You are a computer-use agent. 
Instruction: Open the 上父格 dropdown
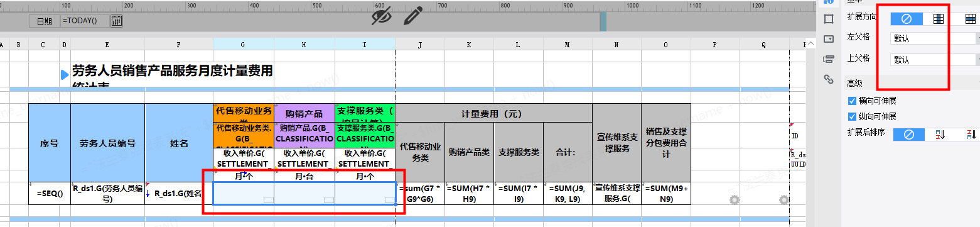tap(935, 60)
